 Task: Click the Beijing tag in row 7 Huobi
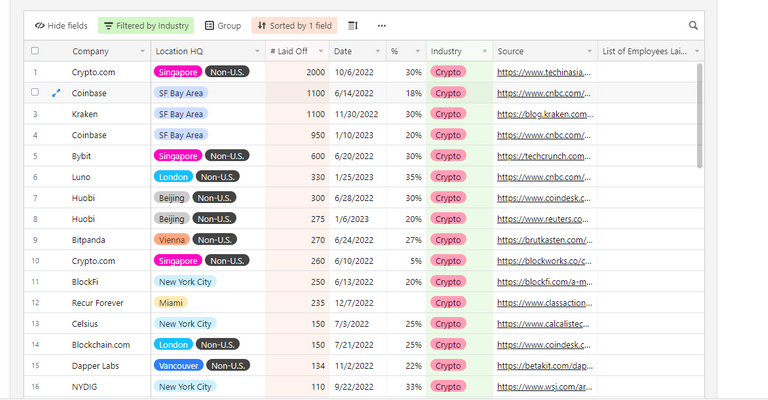click(171, 198)
